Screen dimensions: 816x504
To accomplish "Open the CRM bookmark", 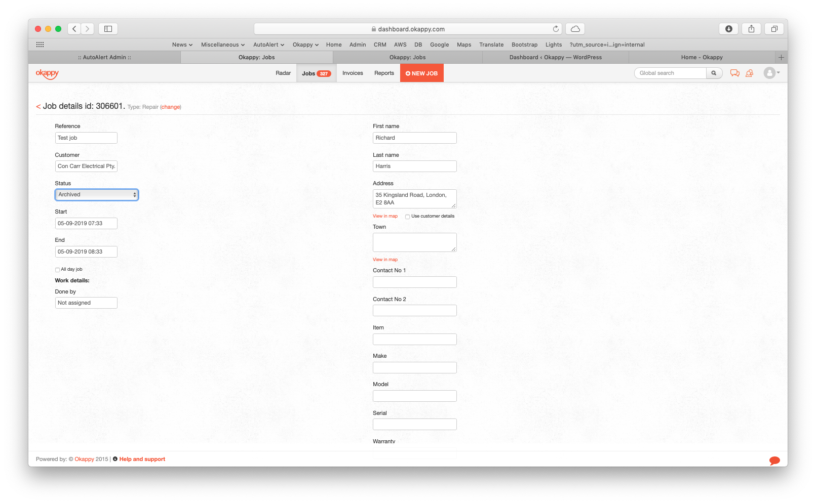I will (x=380, y=45).
